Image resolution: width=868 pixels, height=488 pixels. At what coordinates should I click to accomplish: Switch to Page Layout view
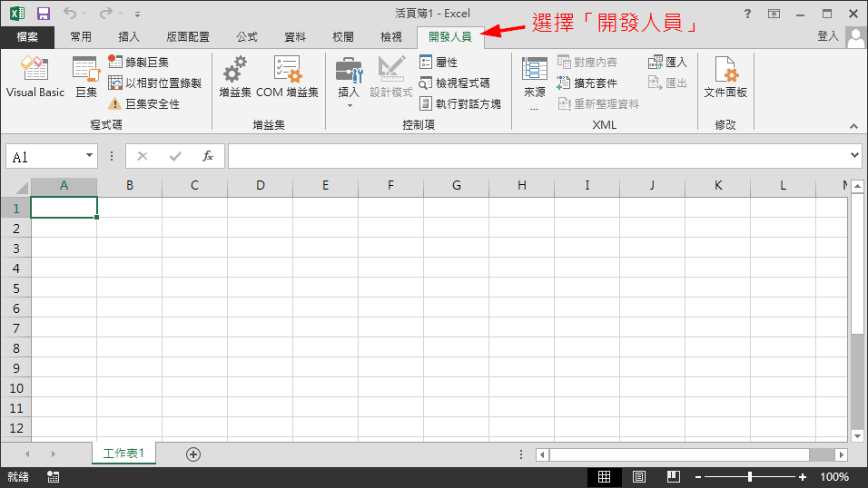(x=639, y=477)
